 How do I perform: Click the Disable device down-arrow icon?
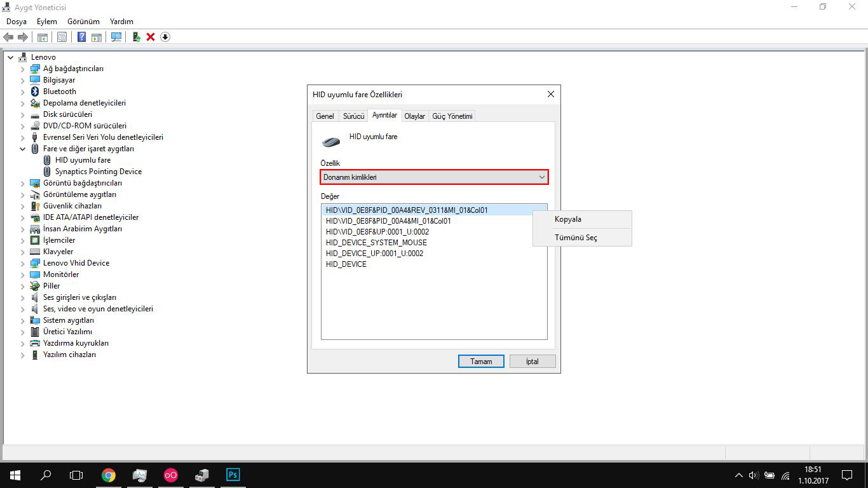click(x=165, y=37)
